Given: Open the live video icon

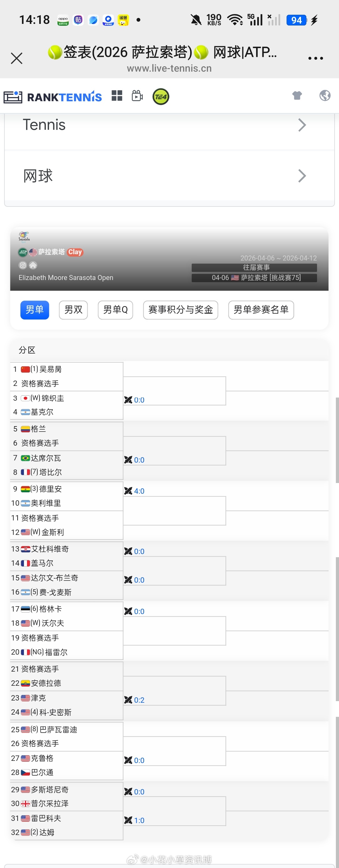Looking at the screenshot, I should click(x=137, y=96).
